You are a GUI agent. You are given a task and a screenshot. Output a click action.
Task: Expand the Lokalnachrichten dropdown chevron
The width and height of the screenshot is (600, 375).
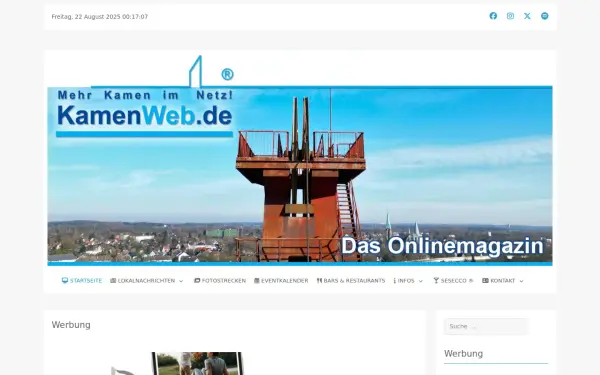(181, 281)
